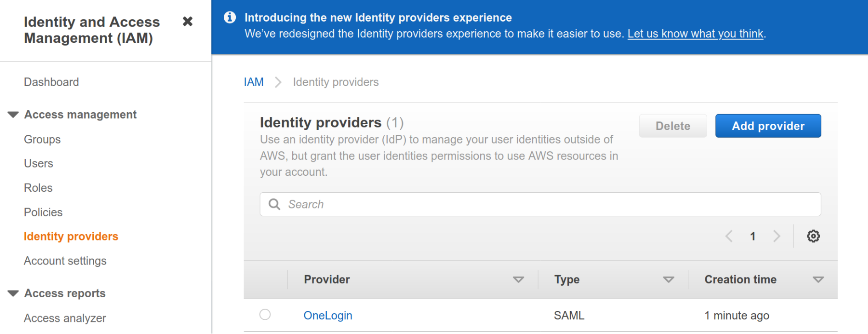Image resolution: width=868 pixels, height=334 pixels.
Task: Click the Add provider button
Action: pyautogui.click(x=768, y=126)
